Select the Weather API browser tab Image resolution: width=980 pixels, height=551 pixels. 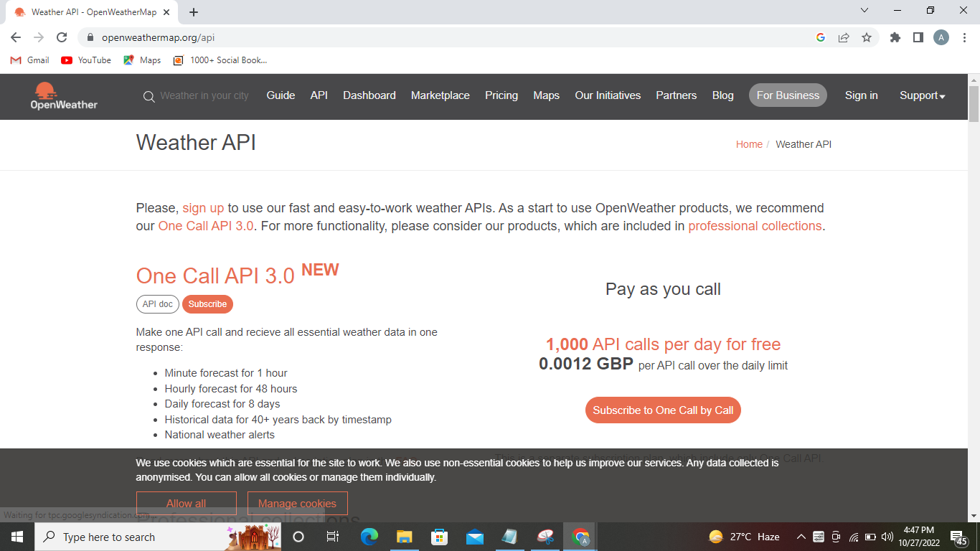click(x=91, y=12)
